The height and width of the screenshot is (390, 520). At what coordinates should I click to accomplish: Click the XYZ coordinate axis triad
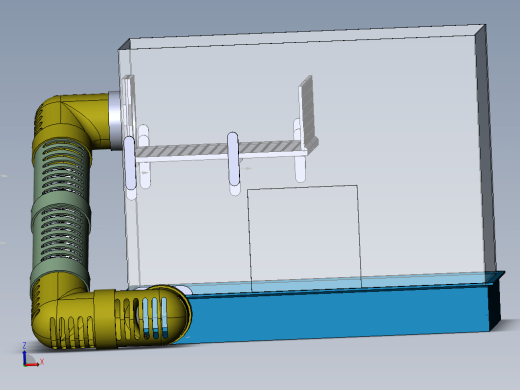(32, 355)
